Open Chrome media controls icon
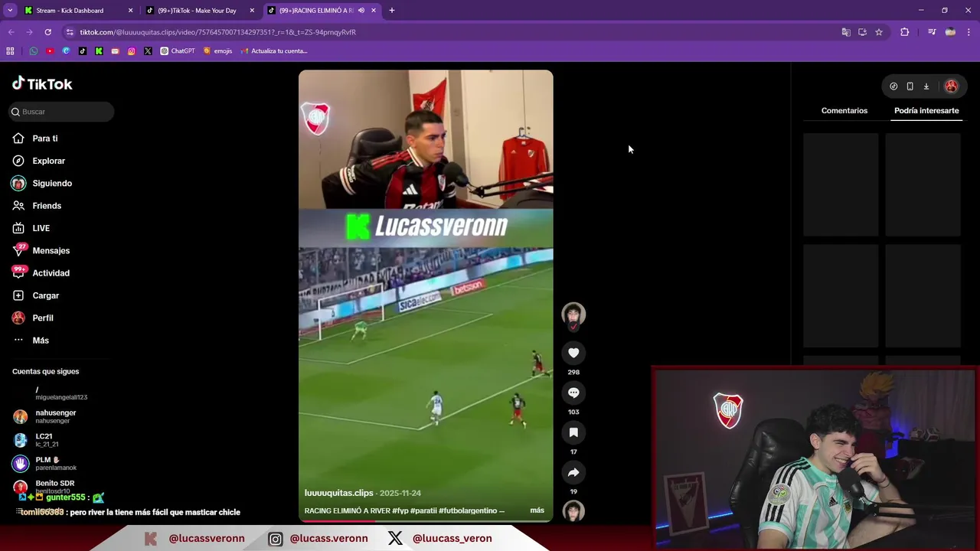980x551 pixels. (932, 32)
